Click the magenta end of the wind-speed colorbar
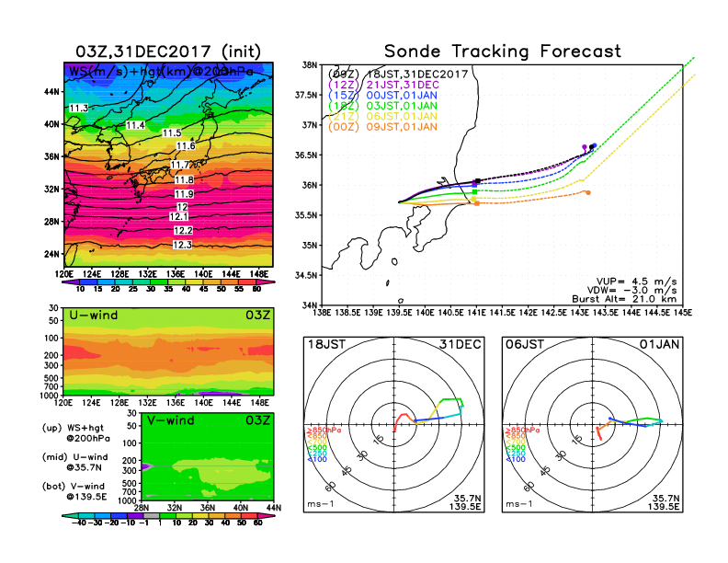This screenshot has width=728, height=563. click(x=267, y=282)
